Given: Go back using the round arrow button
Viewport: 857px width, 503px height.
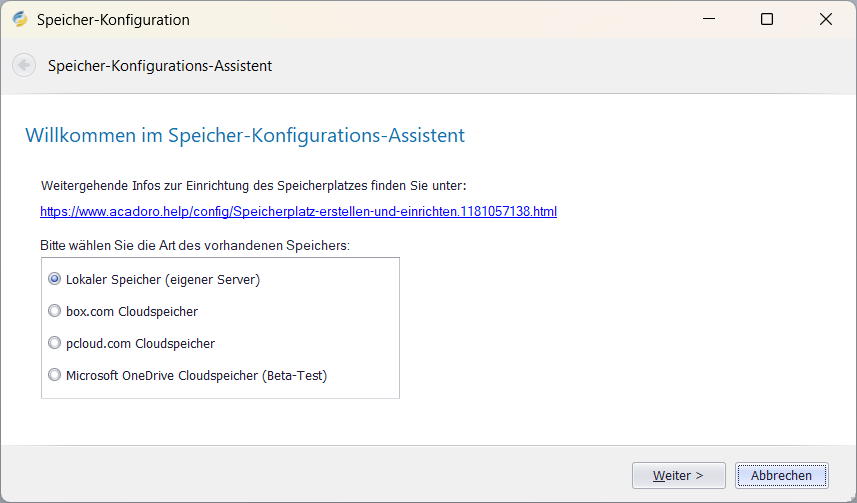Looking at the screenshot, I should (23, 65).
